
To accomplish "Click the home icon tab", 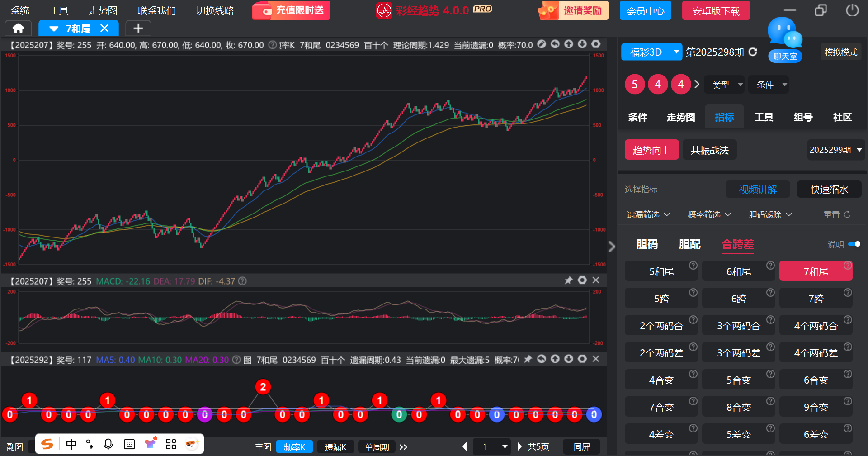I will click(x=18, y=28).
